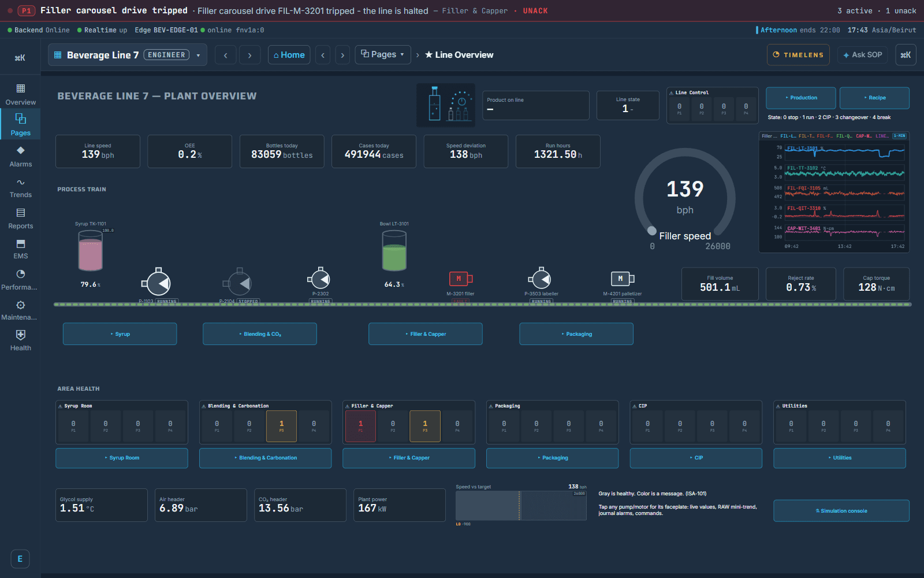The width and height of the screenshot is (924, 578).
Task: Click the P-1103 syrup pump symbol
Action: click(158, 282)
